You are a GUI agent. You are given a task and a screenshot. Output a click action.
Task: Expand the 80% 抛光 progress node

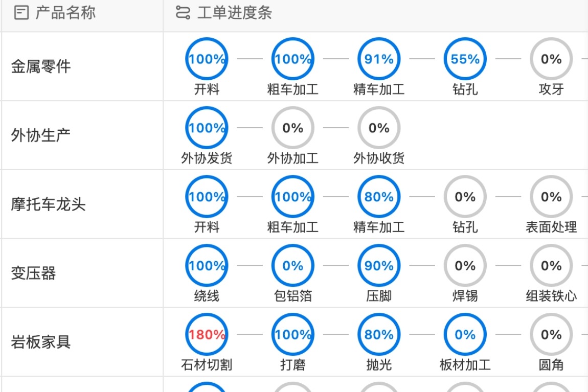(x=378, y=335)
